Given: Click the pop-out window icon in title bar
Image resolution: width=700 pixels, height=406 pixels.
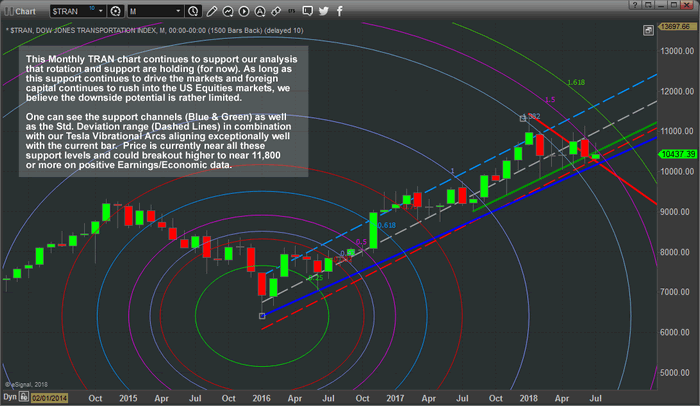Looking at the screenshot, I should coord(648,5).
